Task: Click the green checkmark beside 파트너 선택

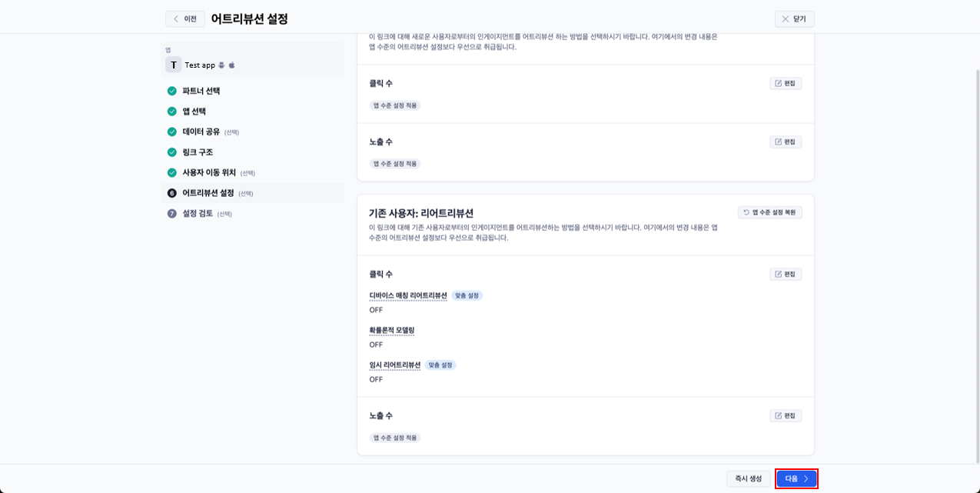Action: click(172, 91)
